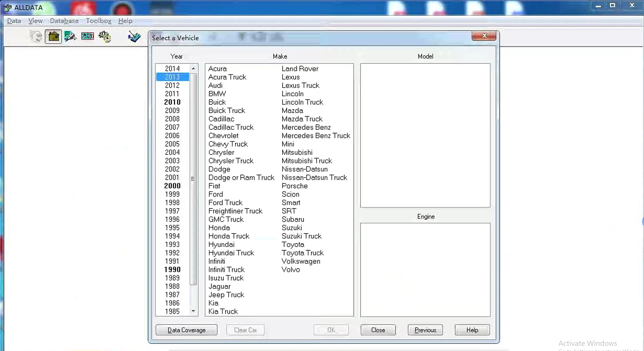The height and width of the screenshot is (351, 644).
Task: Click the computer and camera toolbar icon
Action: 70,37
